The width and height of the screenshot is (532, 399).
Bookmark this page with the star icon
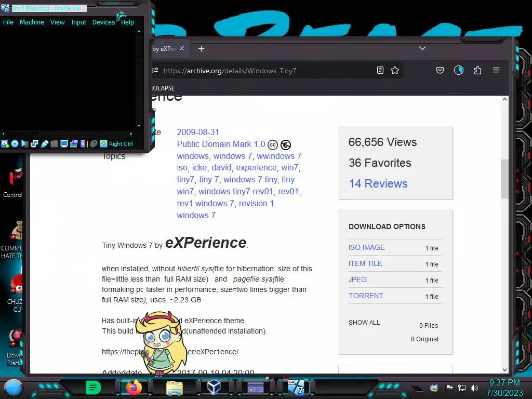click(395, 70)
